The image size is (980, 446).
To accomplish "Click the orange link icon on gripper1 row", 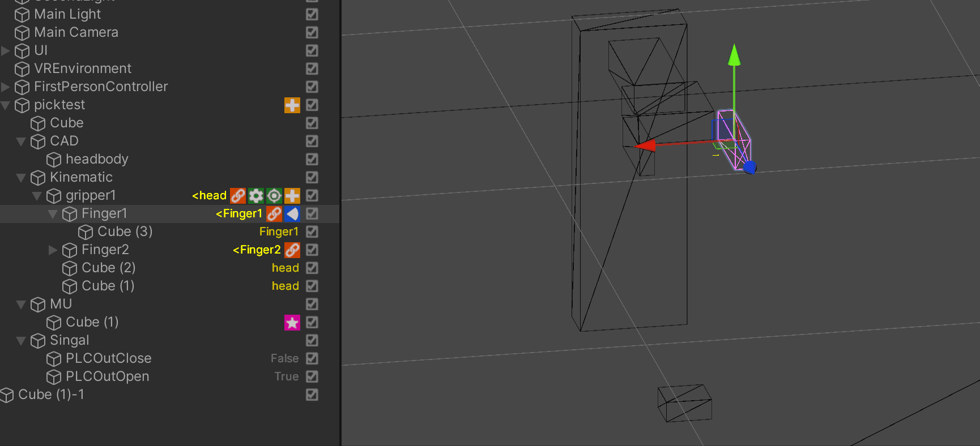I will tap(238, 195).
